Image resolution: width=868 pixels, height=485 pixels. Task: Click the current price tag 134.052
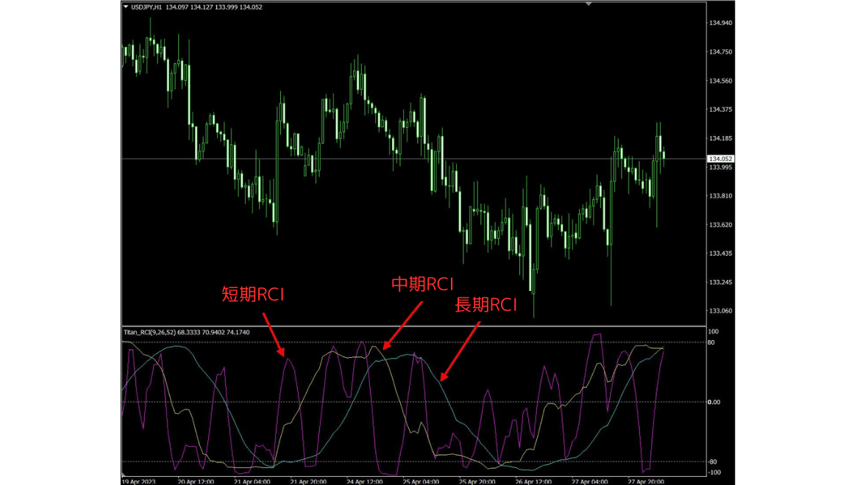(720, 159)
